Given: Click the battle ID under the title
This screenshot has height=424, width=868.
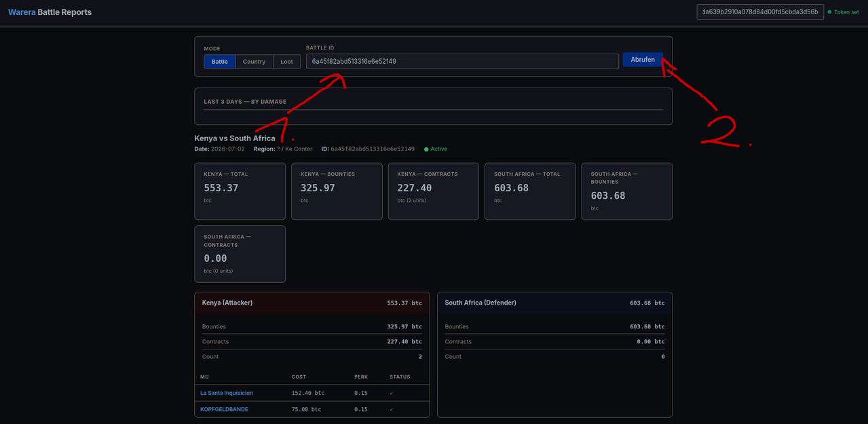Looking at the screenshot, I should coord(373,149).
